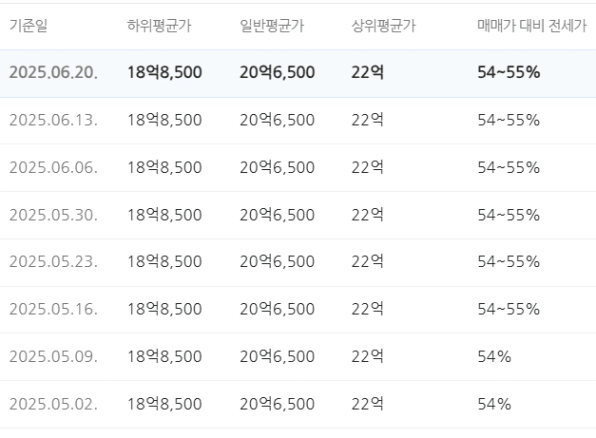This screenshot has height=438, width=596.
Task: Click the 상위평균가 column header
Action: point(384,26)
